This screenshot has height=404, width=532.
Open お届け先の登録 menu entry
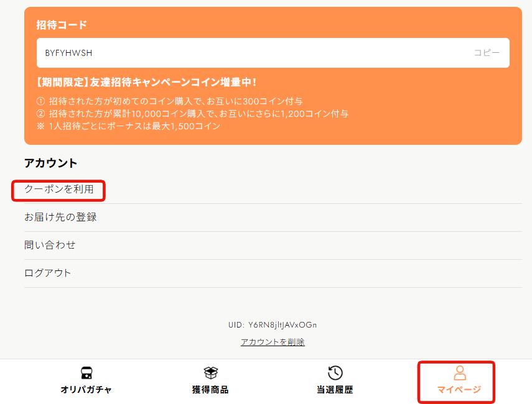coord(273,218)
